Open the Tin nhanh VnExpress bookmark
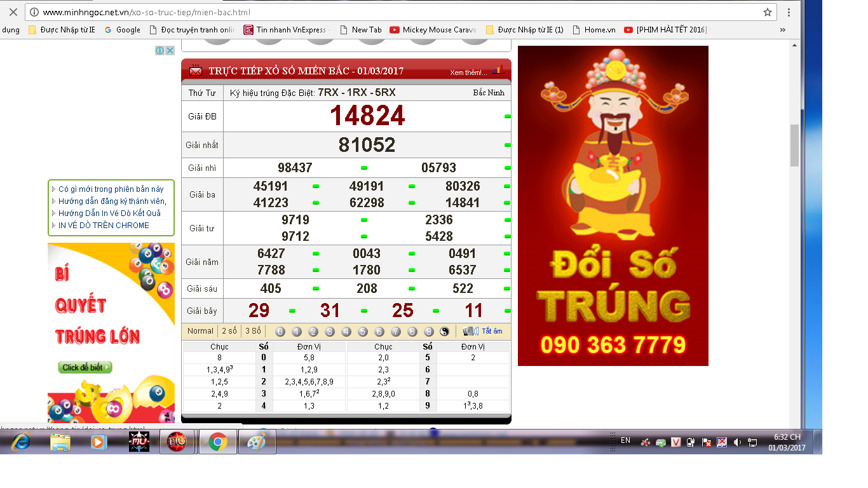The height and width of the screenshot is (488, 868). click(x=286, y=30)
